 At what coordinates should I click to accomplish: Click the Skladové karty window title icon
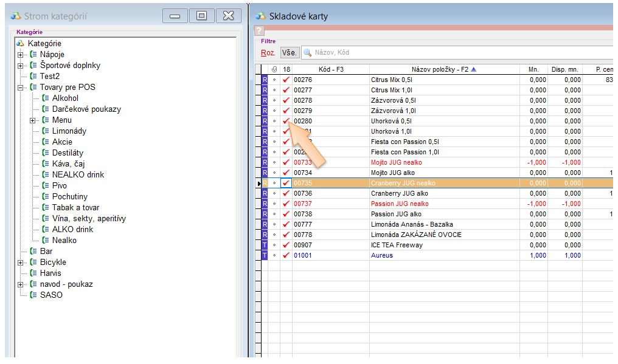pos(261,16)
